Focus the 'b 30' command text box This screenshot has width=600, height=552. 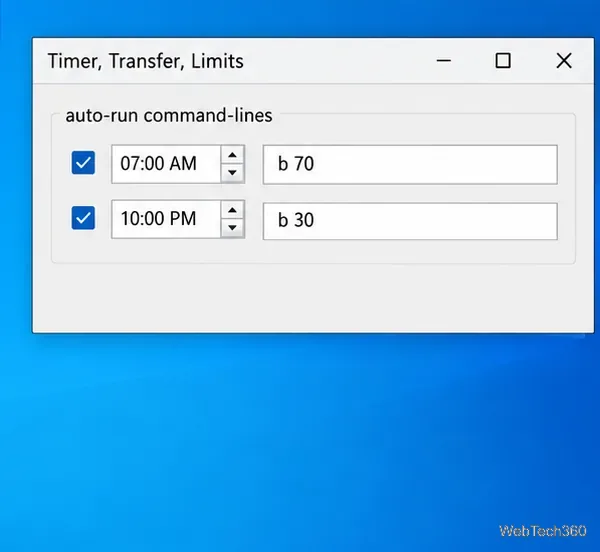coord(410,221)
